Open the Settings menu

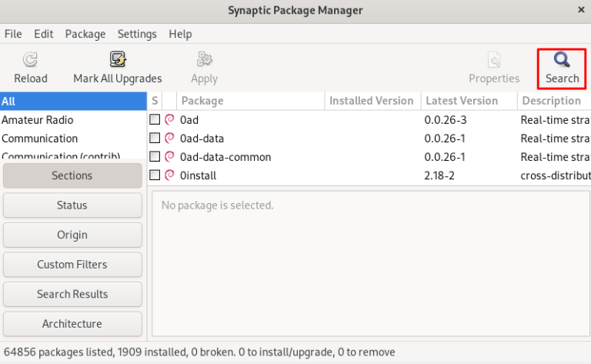tap(137, 34)
